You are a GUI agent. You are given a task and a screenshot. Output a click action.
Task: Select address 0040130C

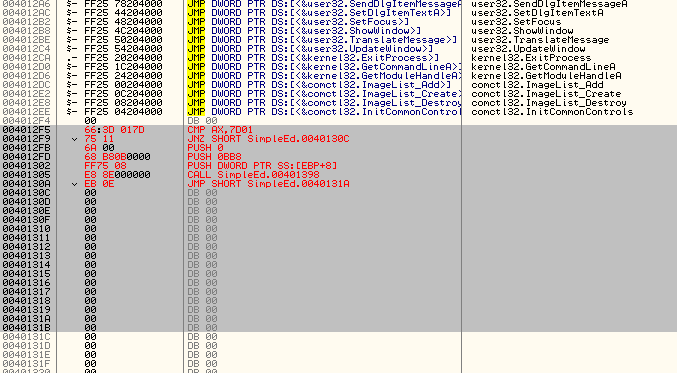tap(26, 193)
